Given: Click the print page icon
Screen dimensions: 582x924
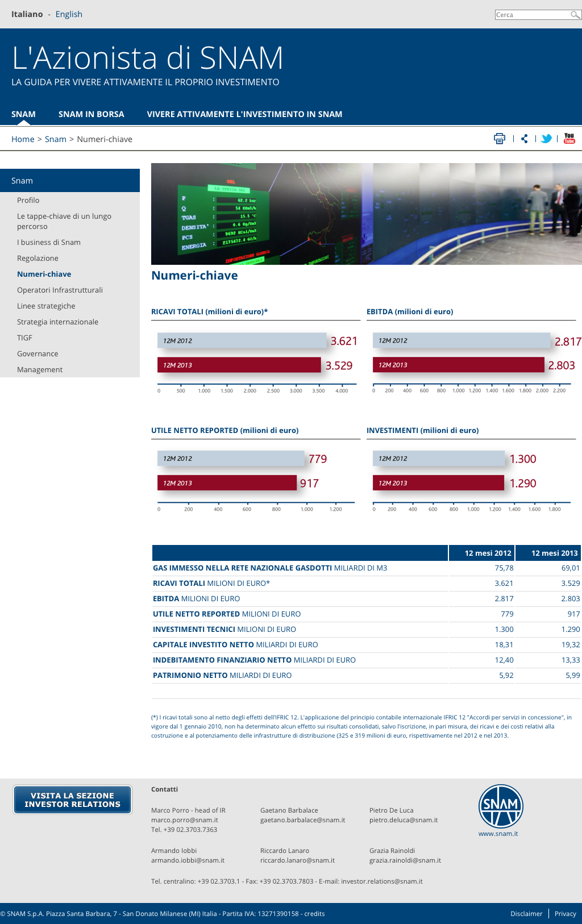Looking at the screenshot, I should [x=499, y=139].
